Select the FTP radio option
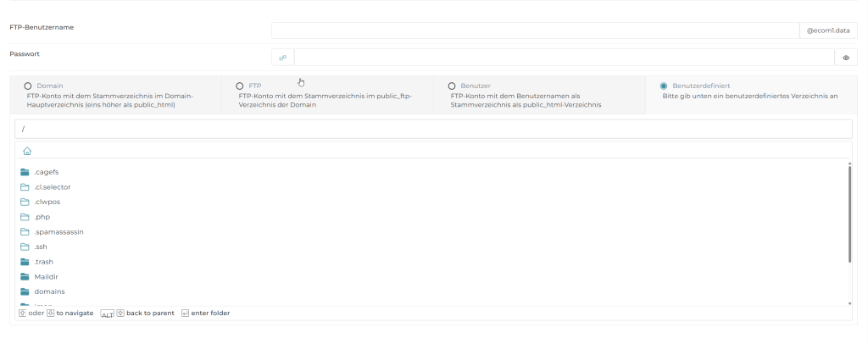Screen dimensions: 868x344 pos(240,86)
